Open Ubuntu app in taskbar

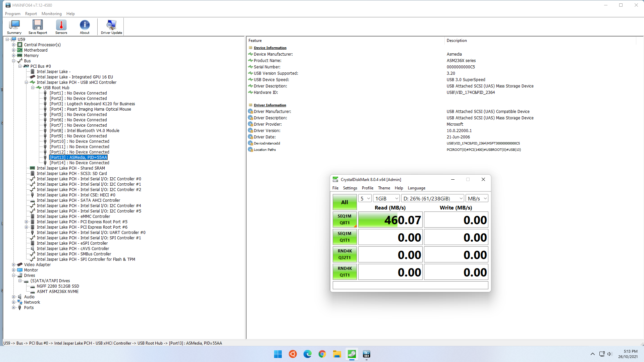292,354
